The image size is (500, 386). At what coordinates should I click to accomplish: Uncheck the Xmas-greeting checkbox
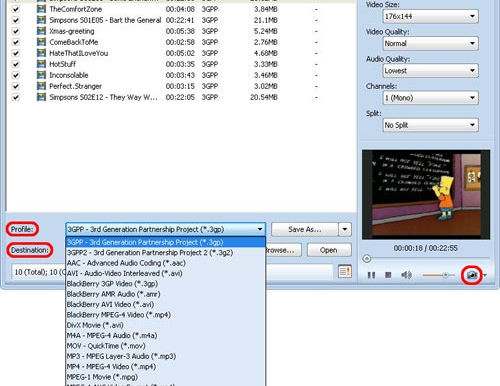[16, 31]
